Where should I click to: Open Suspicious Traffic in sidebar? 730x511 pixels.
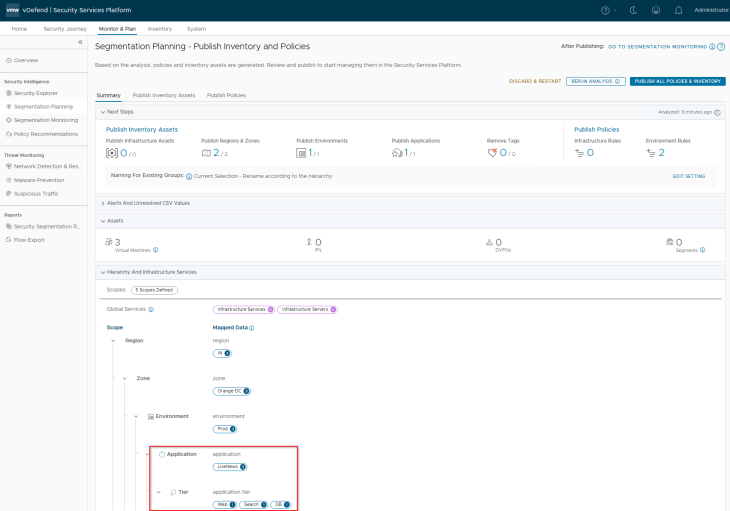tap(38, 193)
